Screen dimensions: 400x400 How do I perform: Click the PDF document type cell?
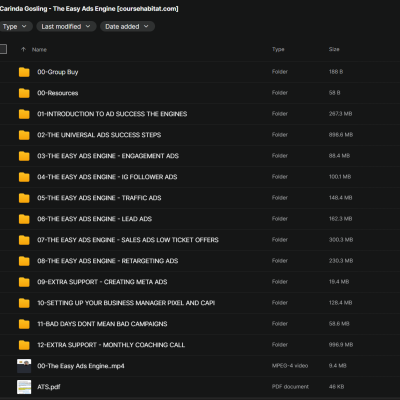pyautogui.click(x=290, y=387)
